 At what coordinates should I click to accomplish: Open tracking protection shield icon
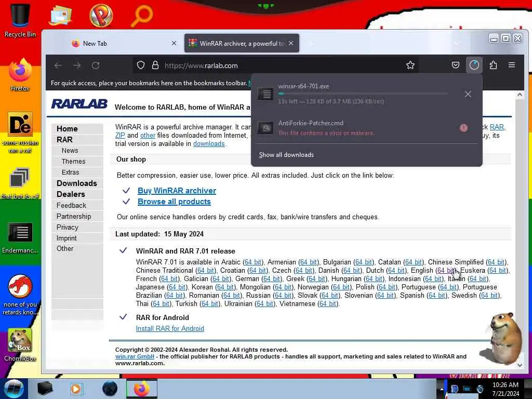point(141,65)
